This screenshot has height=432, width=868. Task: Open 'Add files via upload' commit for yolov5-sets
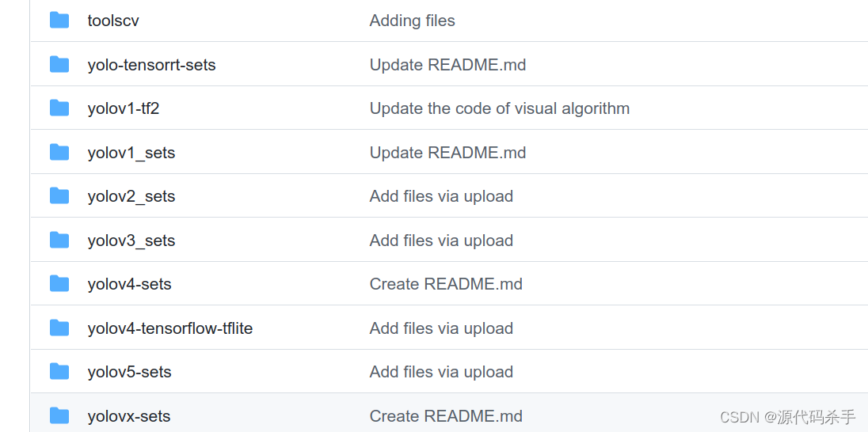441,372
